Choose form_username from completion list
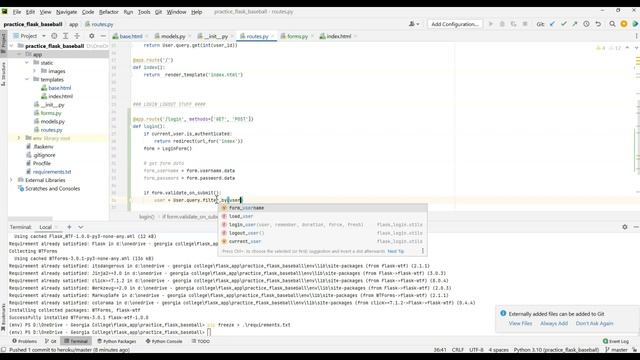The height and width of the screenshot is (360, 640). (322, 208)
